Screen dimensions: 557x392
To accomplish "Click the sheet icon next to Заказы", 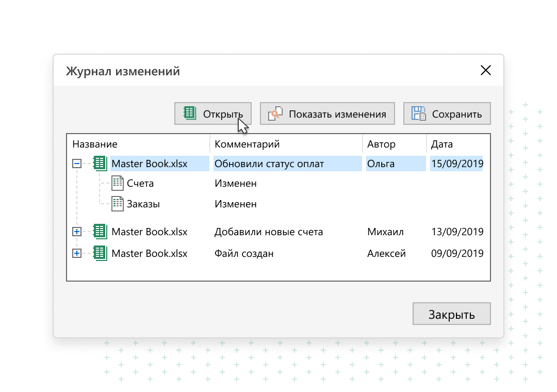I will 118,204.
